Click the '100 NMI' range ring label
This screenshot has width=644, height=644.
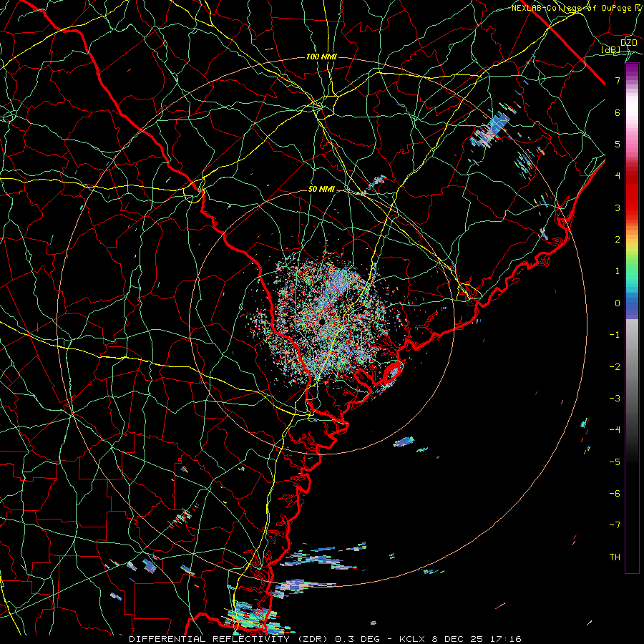pos(321,57)
